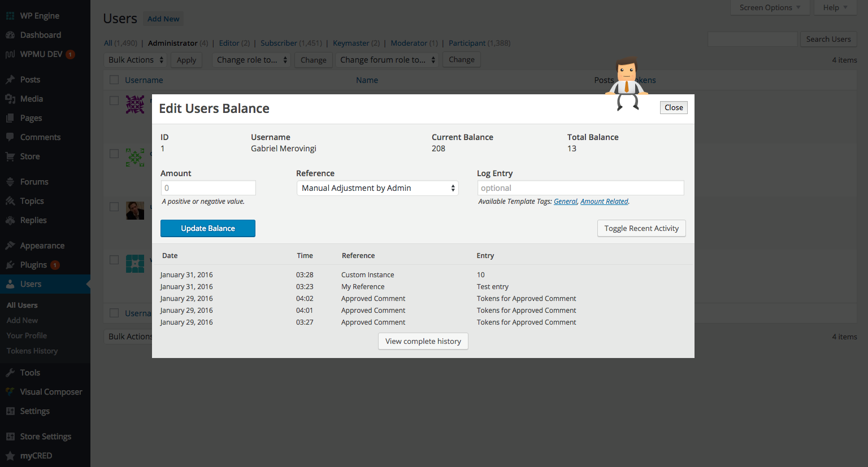
Task: Open Store Settings from sidebar icon
Action: 11,436
